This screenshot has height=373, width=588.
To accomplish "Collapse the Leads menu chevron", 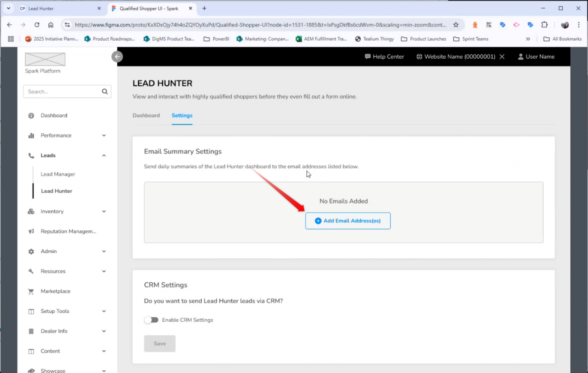I will (104, 155).
